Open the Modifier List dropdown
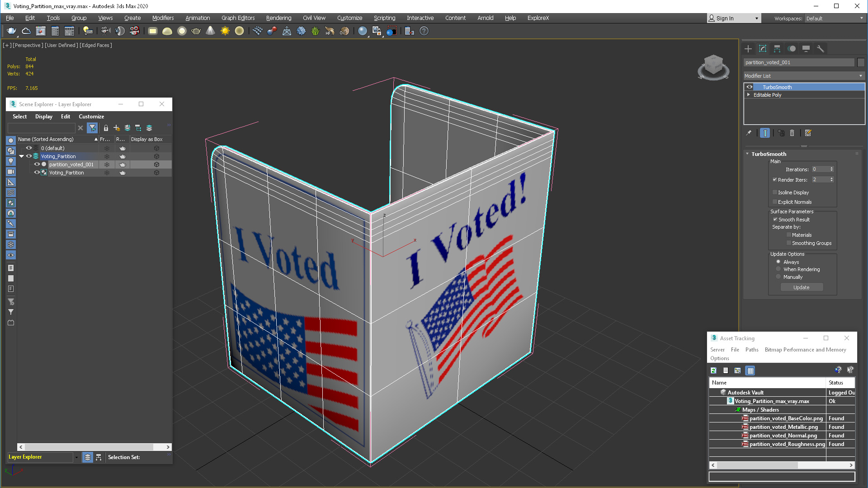This screenshot has width=868, height=488. click(x=804, y=76)
